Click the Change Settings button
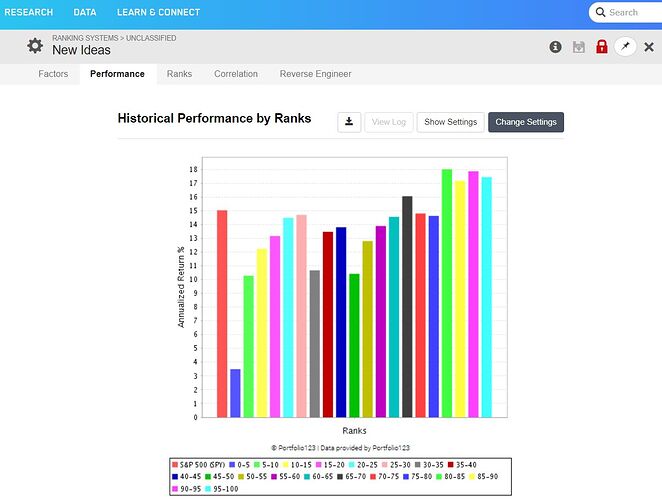 tap(526, 122)
